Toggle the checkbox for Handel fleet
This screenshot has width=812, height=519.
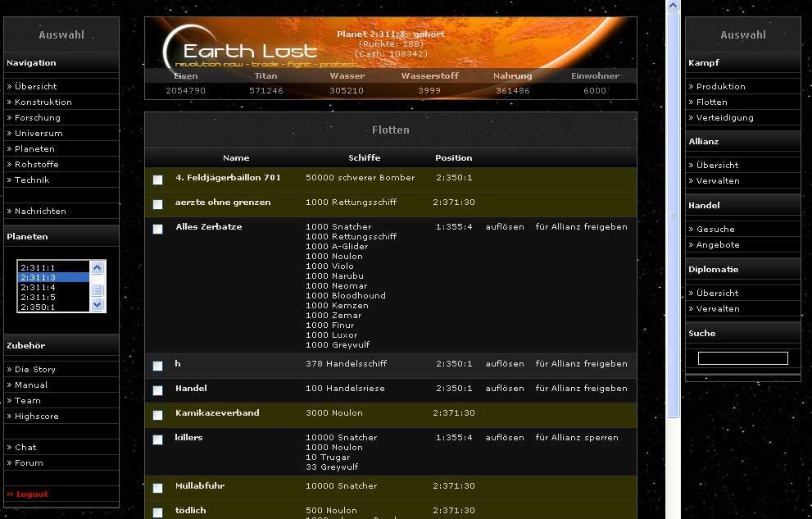tap(158, 390)
